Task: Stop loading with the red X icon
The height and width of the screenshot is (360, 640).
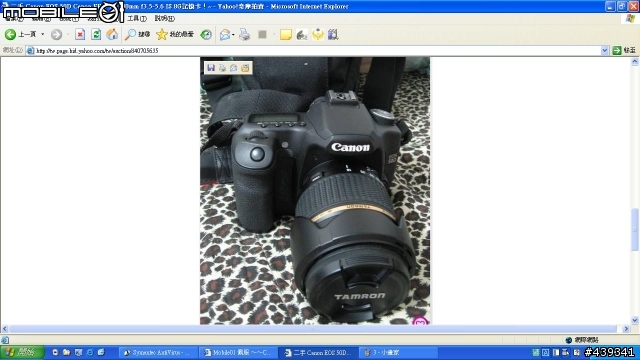Action: 80,35
